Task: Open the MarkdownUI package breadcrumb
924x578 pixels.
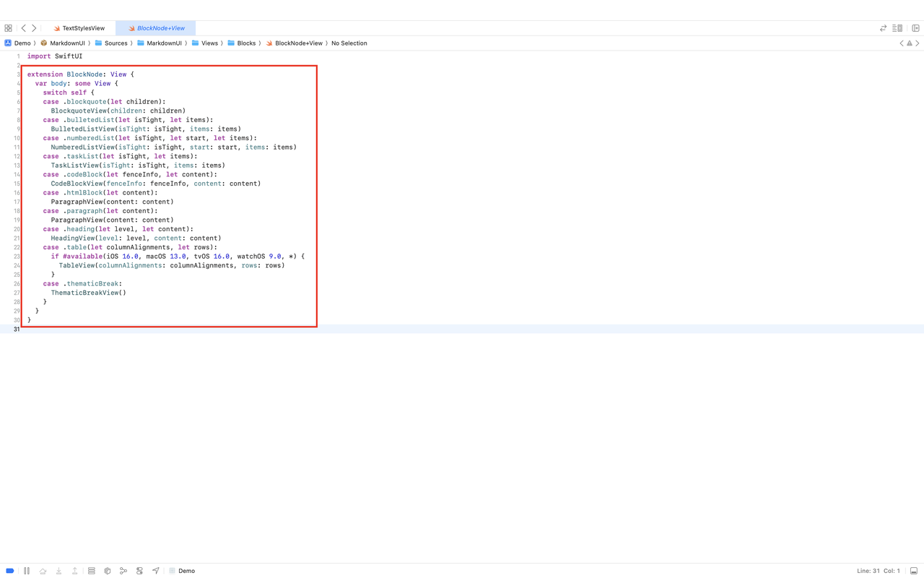Action: click(63, 43)
